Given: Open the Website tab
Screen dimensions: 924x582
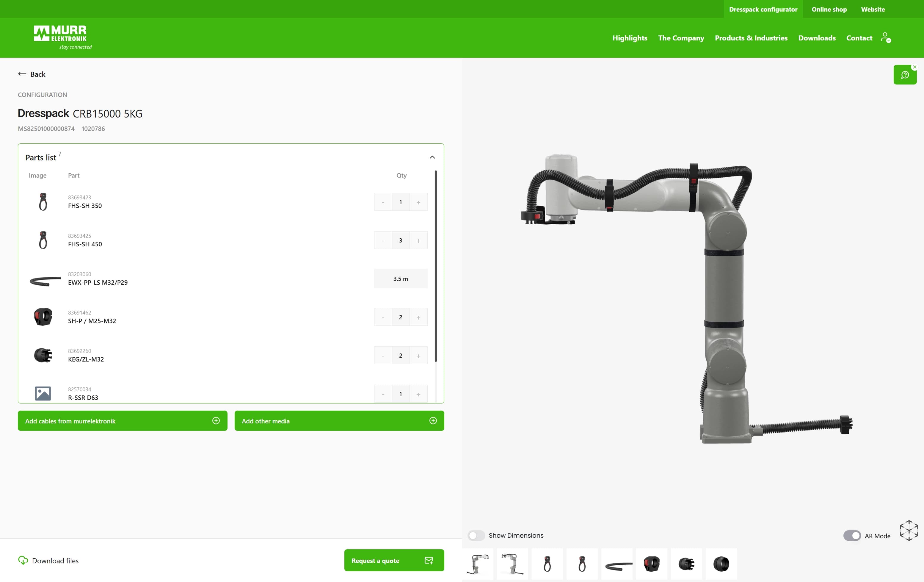Looking at the screenshot, I should [x=873, y=9].
